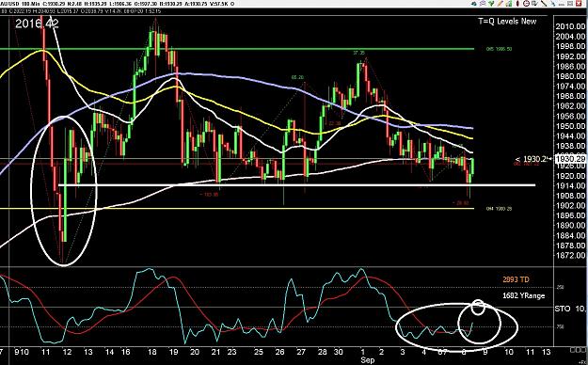Click the '1950.00' price axis label

570,126
